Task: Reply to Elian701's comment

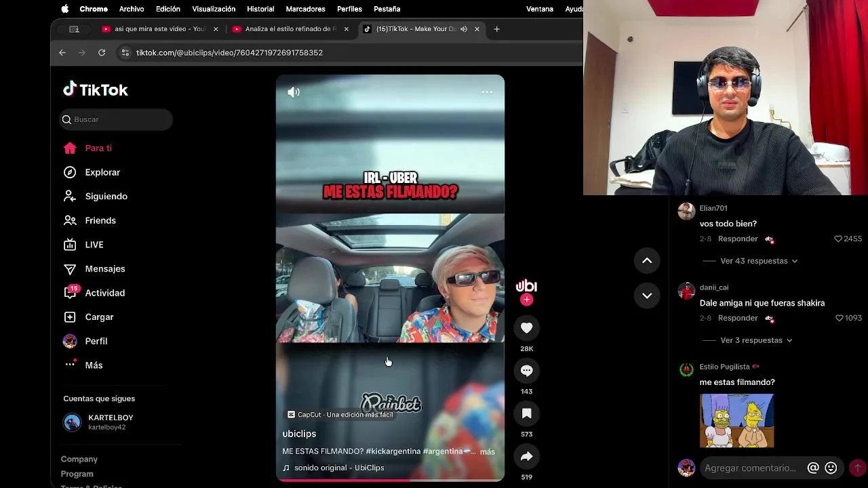Action: coord(738,239)
